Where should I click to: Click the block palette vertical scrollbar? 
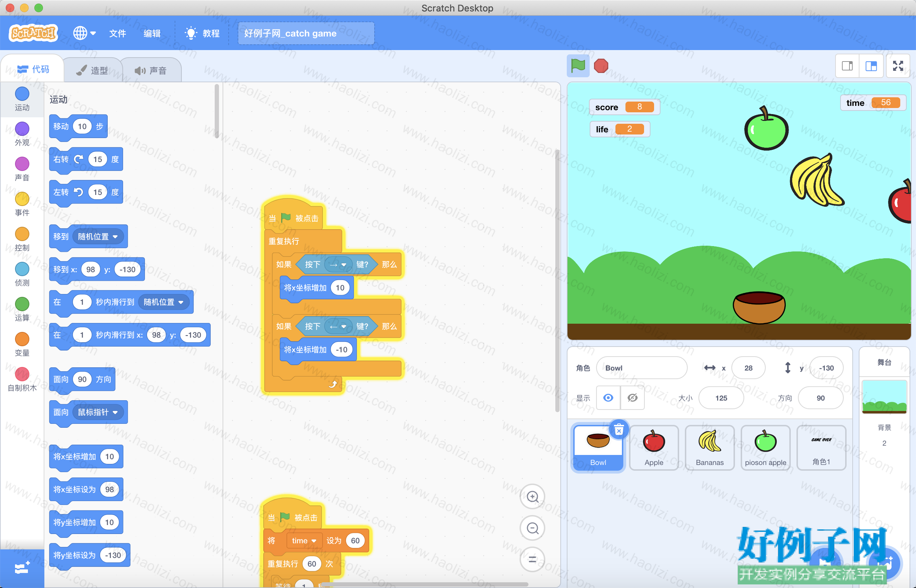click(x=216, y=111)
